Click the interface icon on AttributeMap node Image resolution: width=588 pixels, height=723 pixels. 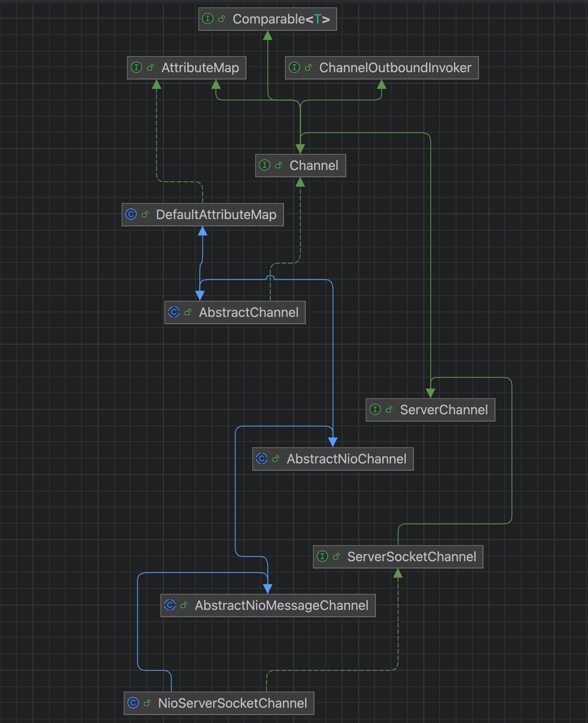tap(136, 68)
